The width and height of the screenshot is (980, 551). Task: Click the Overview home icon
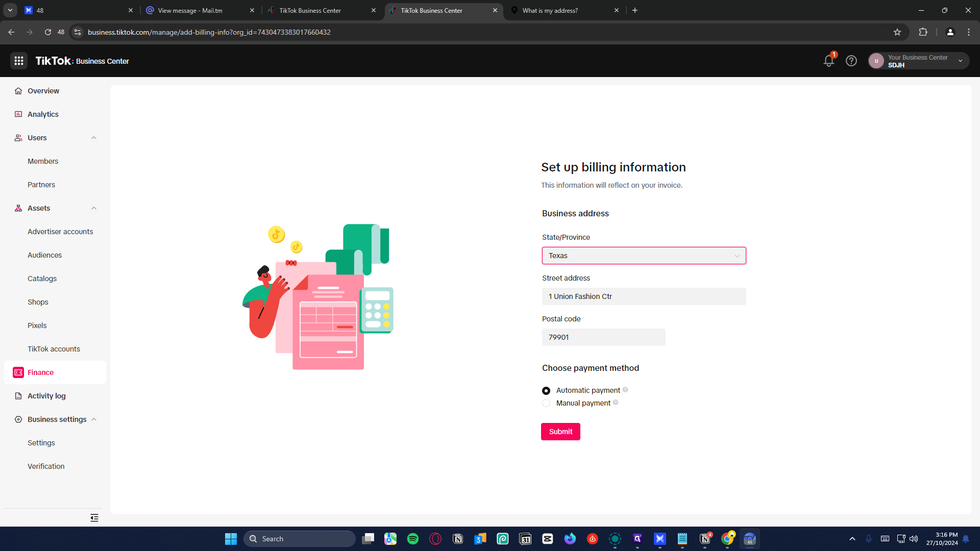[x=18, y=91]
